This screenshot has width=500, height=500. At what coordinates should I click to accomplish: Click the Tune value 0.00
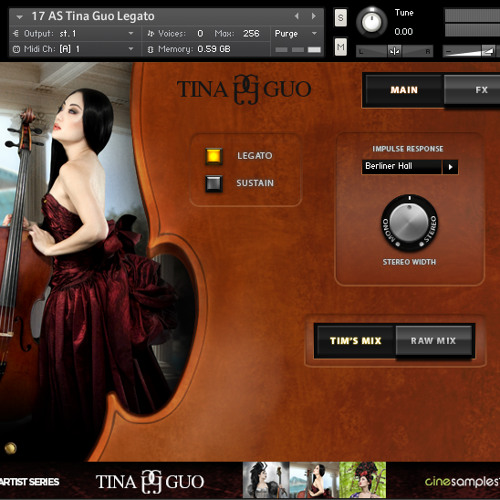[x=403, y=32]
